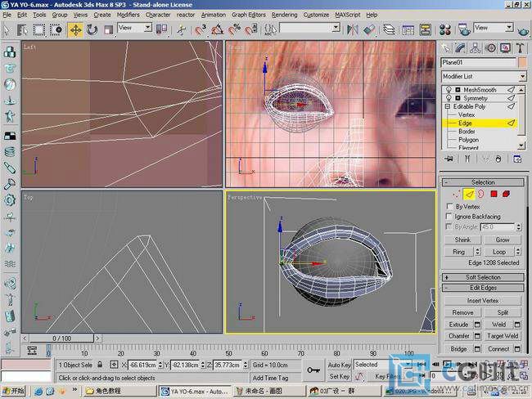Select Vertex sub-object icon in Selection rollout
The image size is (532, 399).
pyautogui.click(x=457, y=194)
